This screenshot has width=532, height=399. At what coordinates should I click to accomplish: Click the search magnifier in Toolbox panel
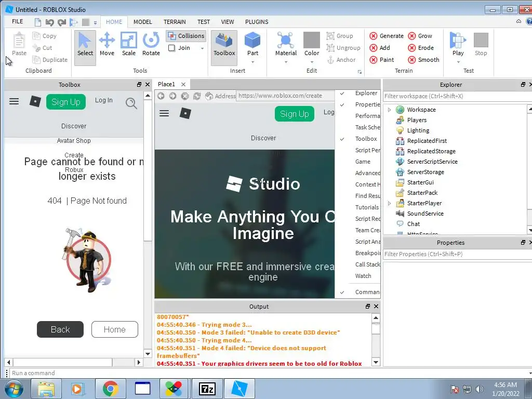(x=131, y=103)
